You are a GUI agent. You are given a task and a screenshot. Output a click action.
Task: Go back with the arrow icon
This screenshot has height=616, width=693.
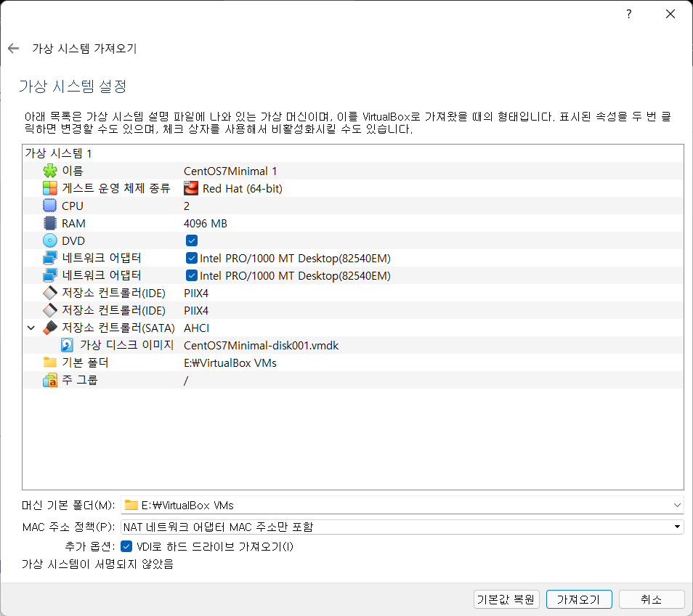click(14, 48)
